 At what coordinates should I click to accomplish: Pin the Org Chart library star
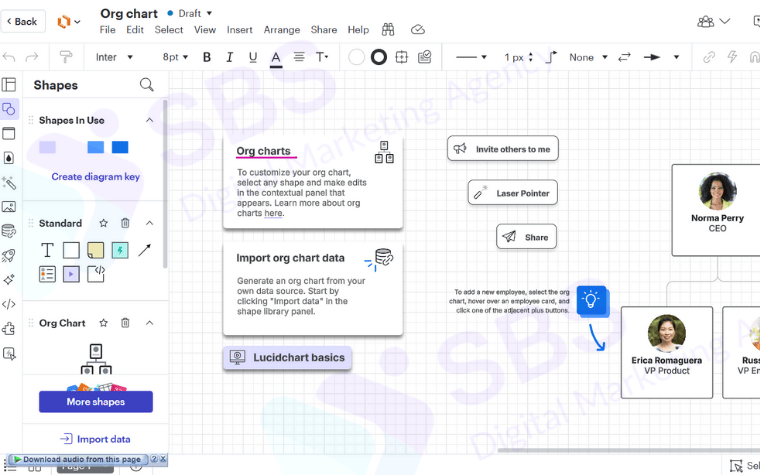point(103,323)
